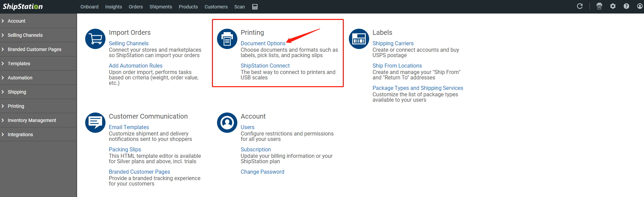Follow the Change Password link
This screenshot has height=197, width=644.
point(262,172)
